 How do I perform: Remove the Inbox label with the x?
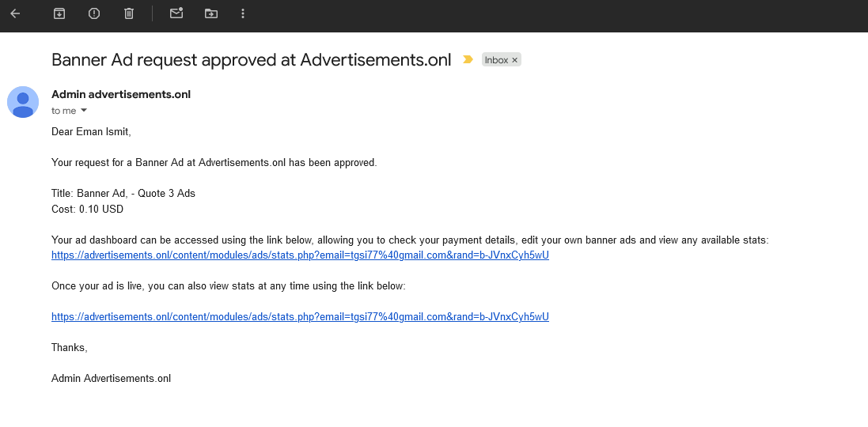(x=514, y=60)
